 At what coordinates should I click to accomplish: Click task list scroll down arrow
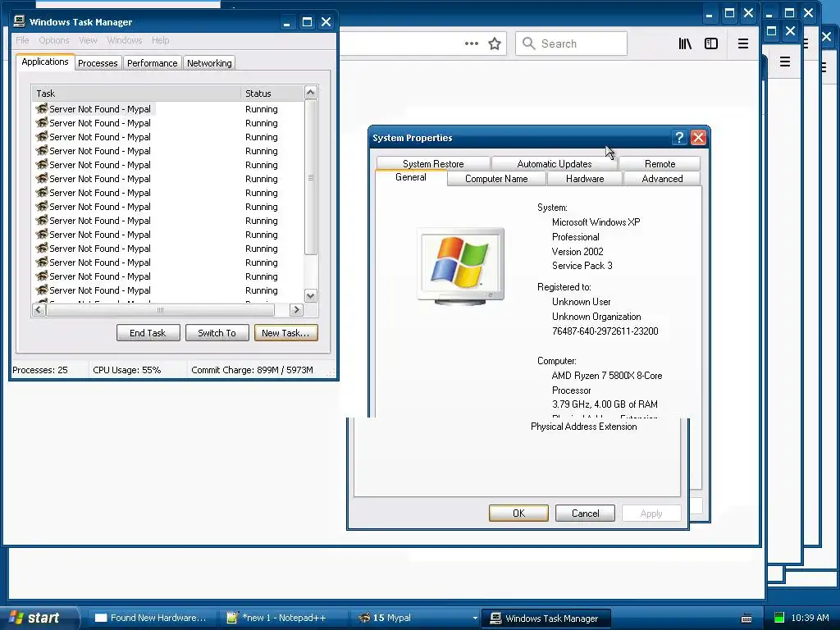310,295
